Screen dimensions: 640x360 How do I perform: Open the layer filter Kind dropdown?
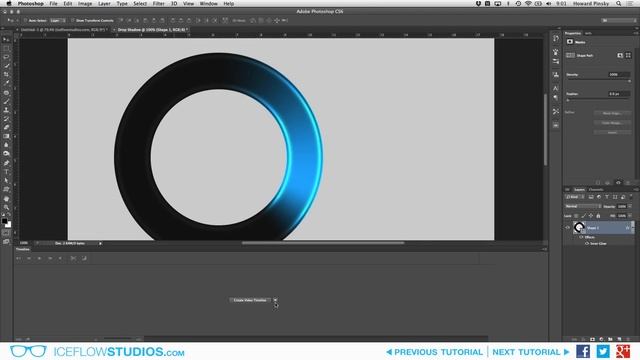tap(575, 197)
